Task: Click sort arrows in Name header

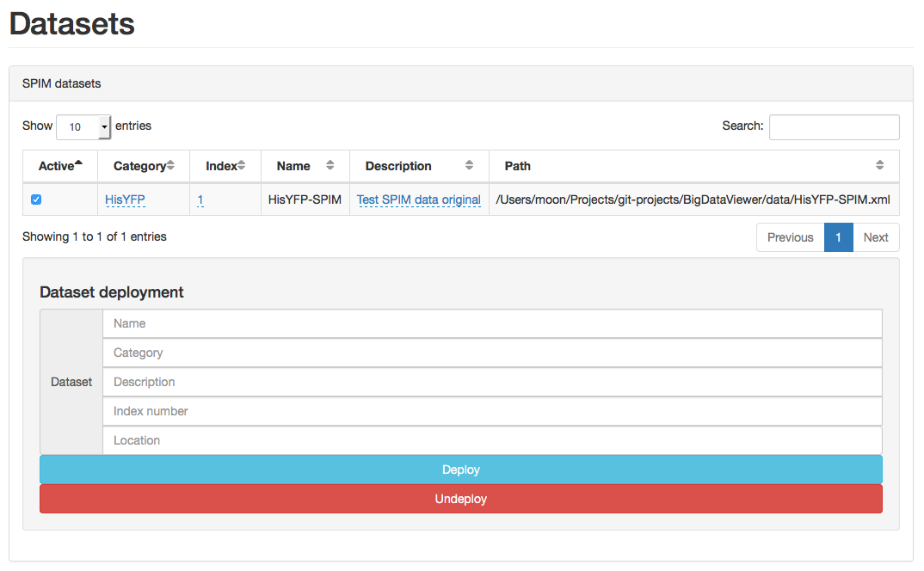Action: coord(330,166)
